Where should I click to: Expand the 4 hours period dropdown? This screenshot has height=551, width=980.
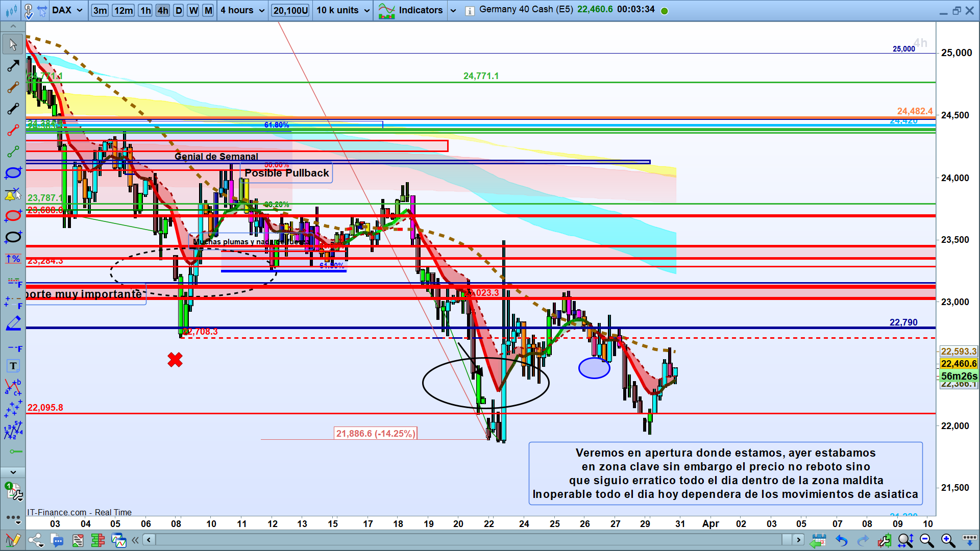pyautogui.click(x=242, y=10)
